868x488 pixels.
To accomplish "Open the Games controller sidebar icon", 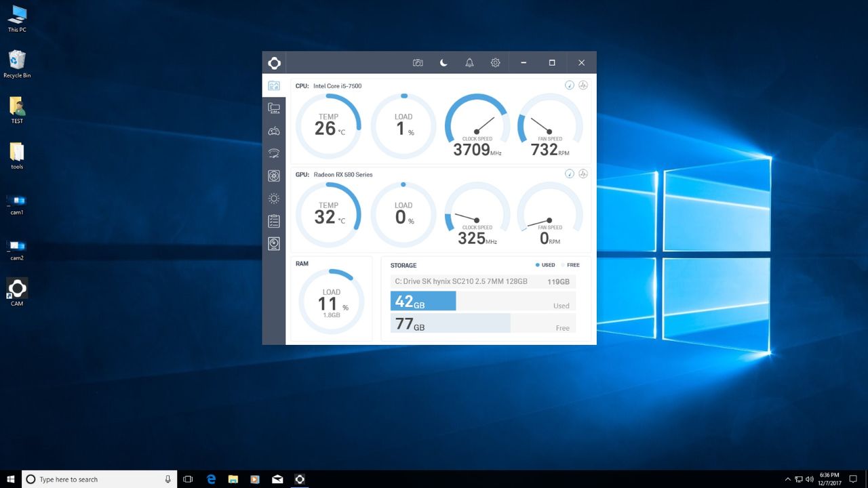I will [x=274, y=131].
